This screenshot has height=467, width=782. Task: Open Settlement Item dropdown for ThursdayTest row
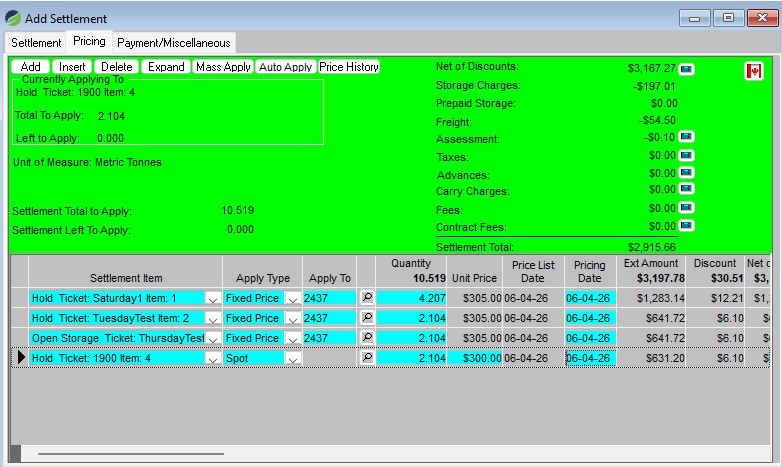point(212,338)
